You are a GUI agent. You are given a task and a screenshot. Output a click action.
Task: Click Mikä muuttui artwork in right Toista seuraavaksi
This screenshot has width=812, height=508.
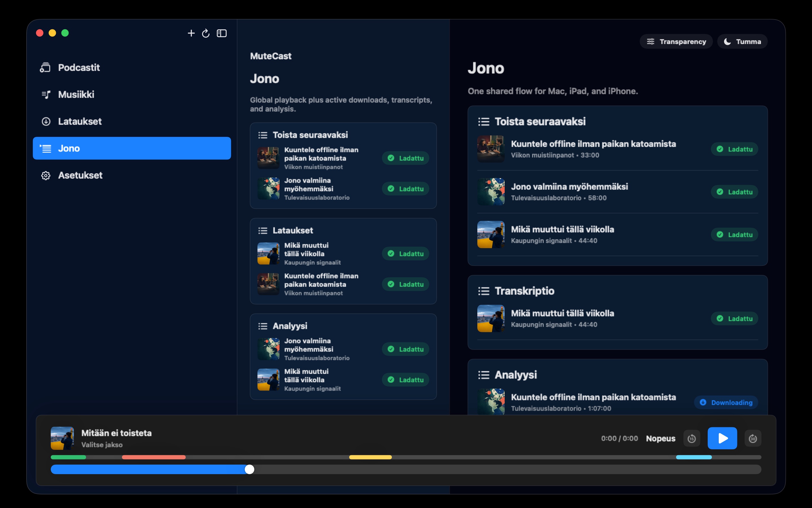coord(491,235)
